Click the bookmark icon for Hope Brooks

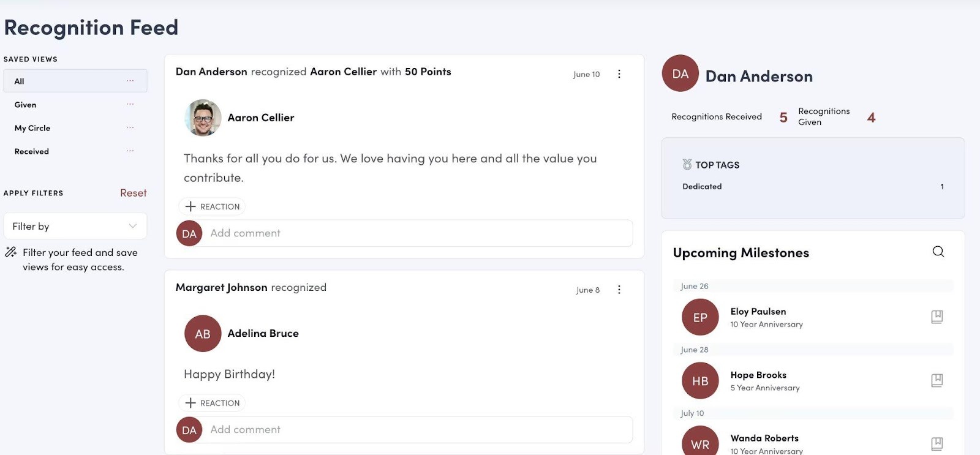tap(937, 380)
